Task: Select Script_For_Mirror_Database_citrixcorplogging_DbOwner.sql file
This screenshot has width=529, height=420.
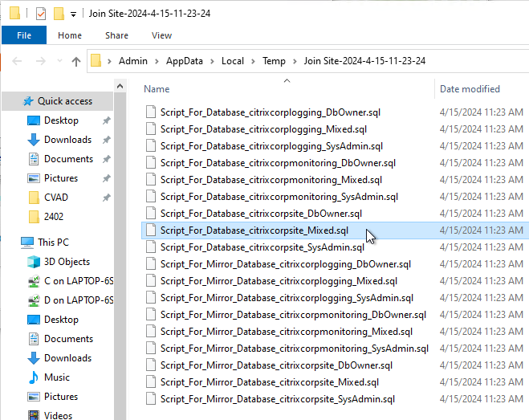Action: 286,264
